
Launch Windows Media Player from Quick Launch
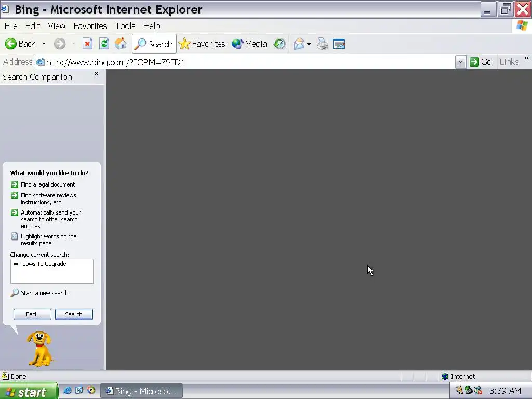pos(91,390)
